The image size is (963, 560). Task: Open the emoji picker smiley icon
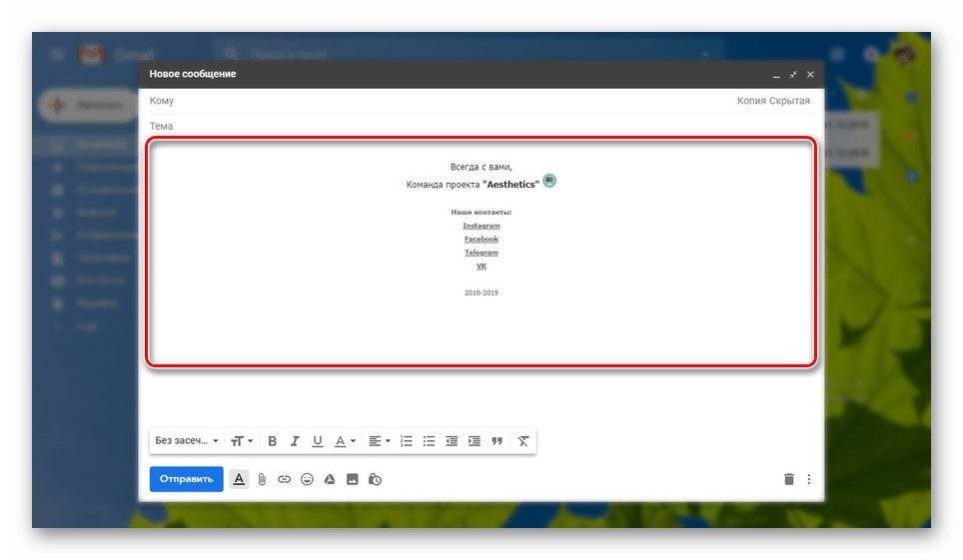point(307,479)
